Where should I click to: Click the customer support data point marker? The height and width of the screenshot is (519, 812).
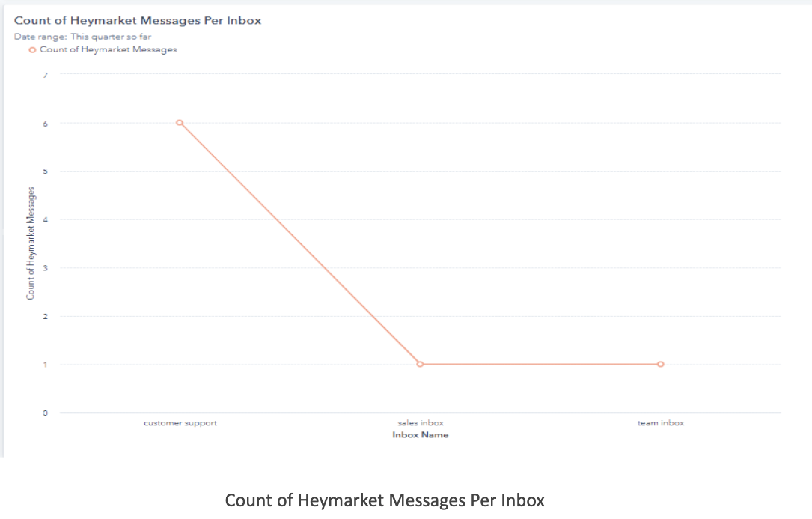179,123
